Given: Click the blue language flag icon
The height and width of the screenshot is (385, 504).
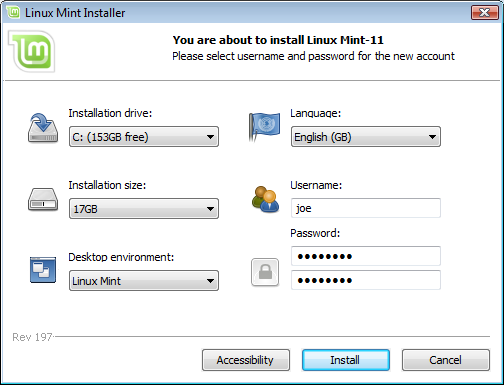Looking at the screenshot, I should click(264, 127).
